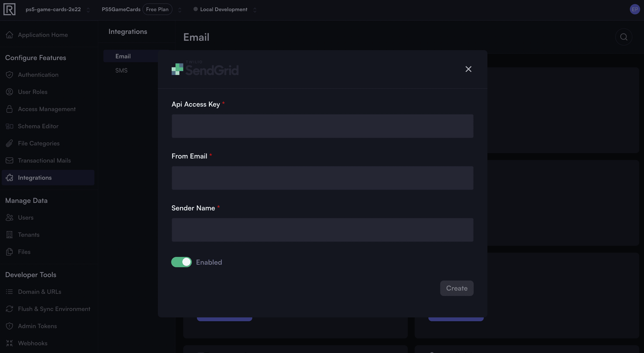Open the EP user avatar menu

(x=635, y=9)
